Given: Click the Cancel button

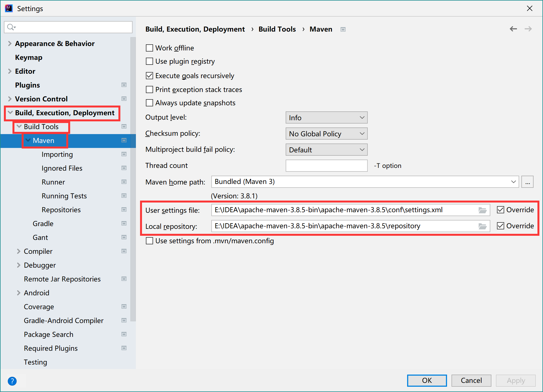Looking at the screenshot, I should click(x=471, y=380).
